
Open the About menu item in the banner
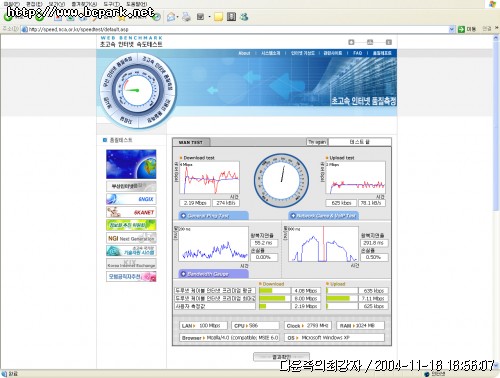tap(244, 53)
